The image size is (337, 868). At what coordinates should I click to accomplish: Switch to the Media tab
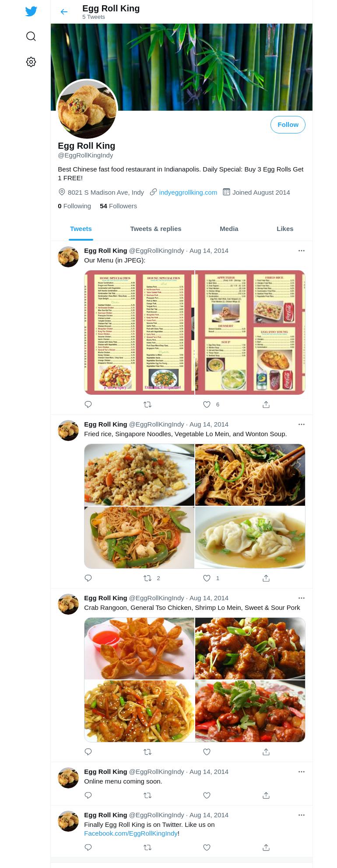click(229, 229)
